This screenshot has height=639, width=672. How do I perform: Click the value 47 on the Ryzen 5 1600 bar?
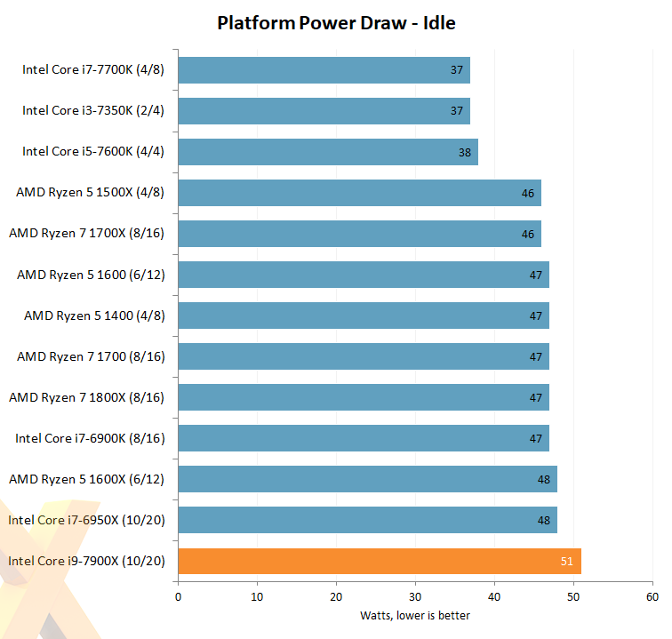(536, 276)
